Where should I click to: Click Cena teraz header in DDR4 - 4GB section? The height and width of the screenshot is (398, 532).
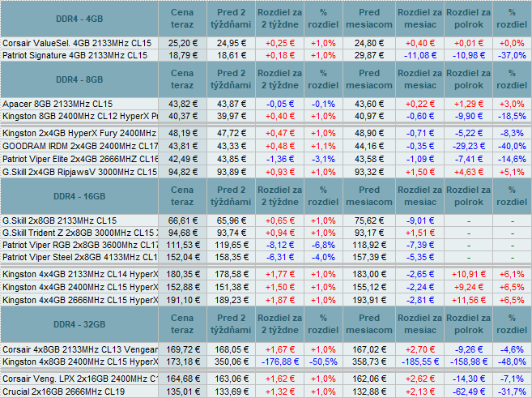click(182, 19)
